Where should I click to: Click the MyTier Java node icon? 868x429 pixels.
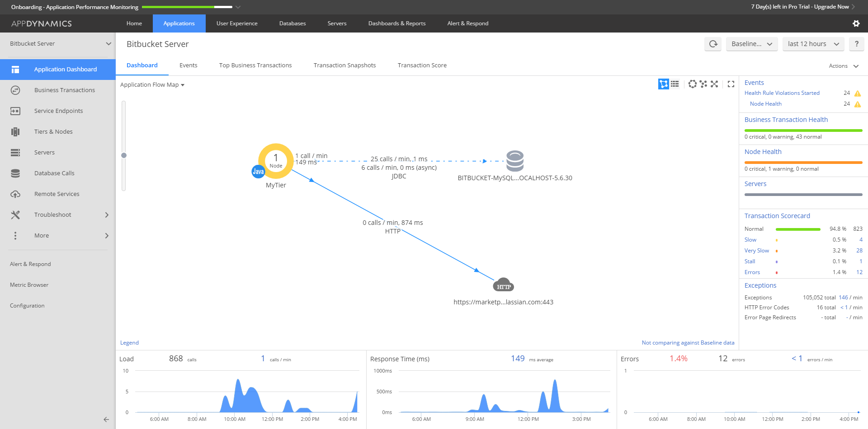tap(276, 161)
